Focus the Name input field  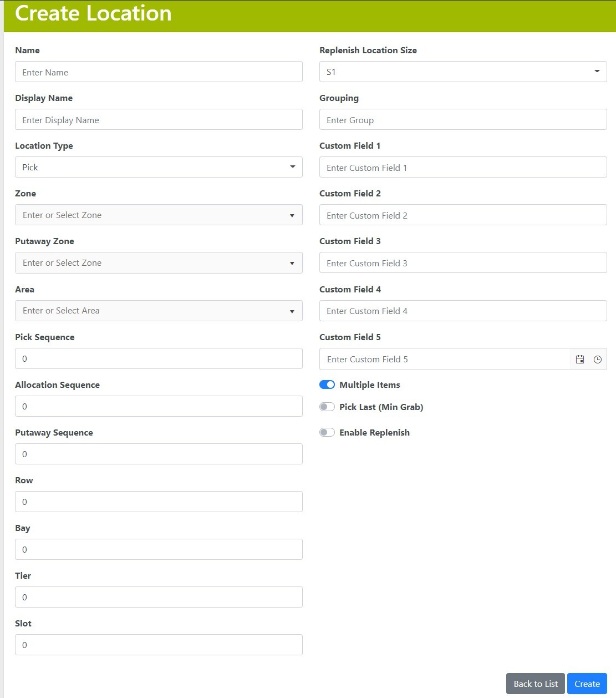coord(159,72)
